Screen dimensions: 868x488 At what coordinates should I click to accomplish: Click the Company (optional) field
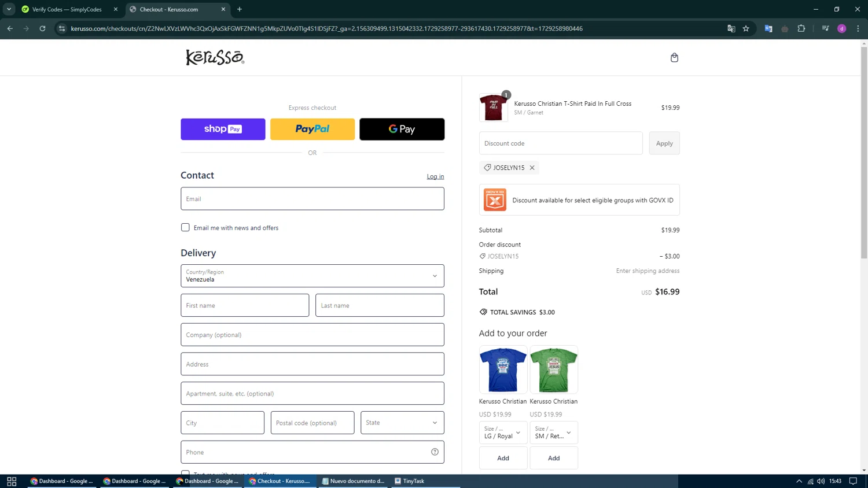point(312,335)
